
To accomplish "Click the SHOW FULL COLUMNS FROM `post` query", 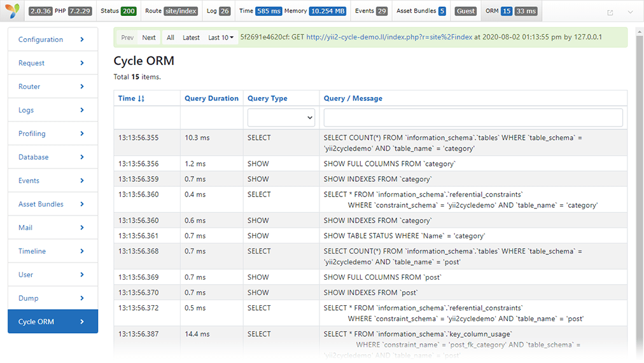I will pos(382,277).
